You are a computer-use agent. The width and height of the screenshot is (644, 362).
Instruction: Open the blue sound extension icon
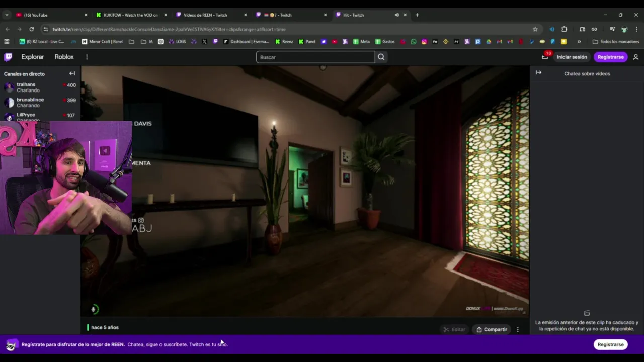click(x=552, y=29)
